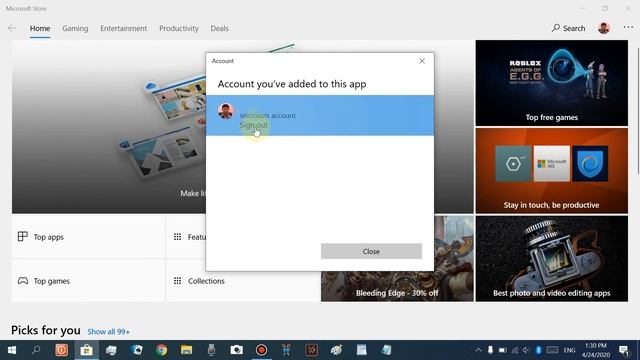Screen dimensions: 640x360
Task: Open Best photo and video editing apps tile
Action: pyautogui.click(x=551, y=259)
